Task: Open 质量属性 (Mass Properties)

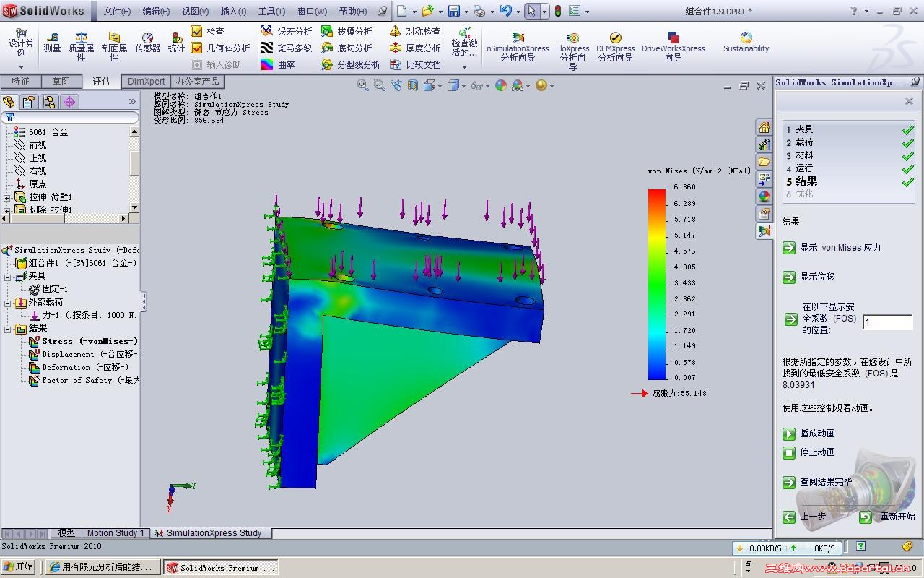Action: (x=82, y=46)
